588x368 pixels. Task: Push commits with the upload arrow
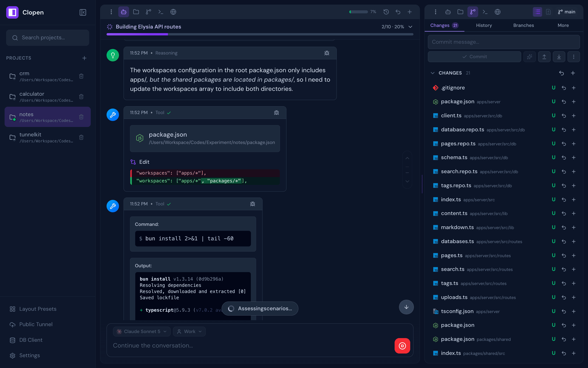pos(544,57)
